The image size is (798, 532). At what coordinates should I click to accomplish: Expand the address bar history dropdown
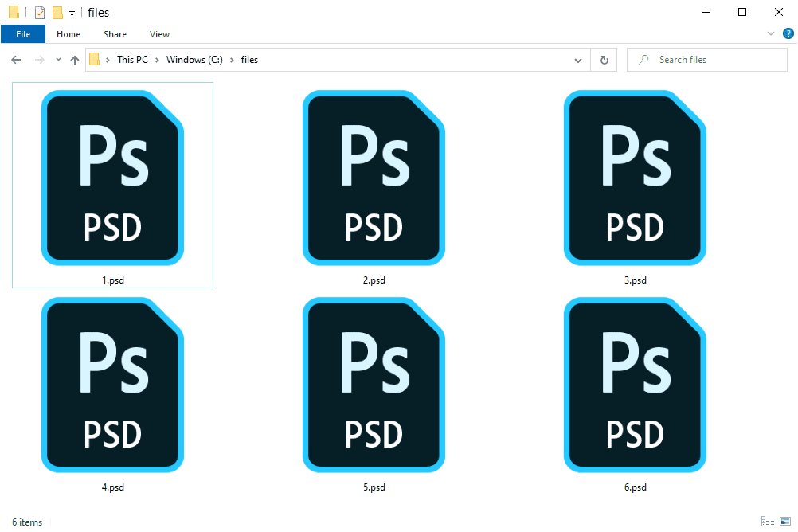pyautogui.click(x=579, y=60)
